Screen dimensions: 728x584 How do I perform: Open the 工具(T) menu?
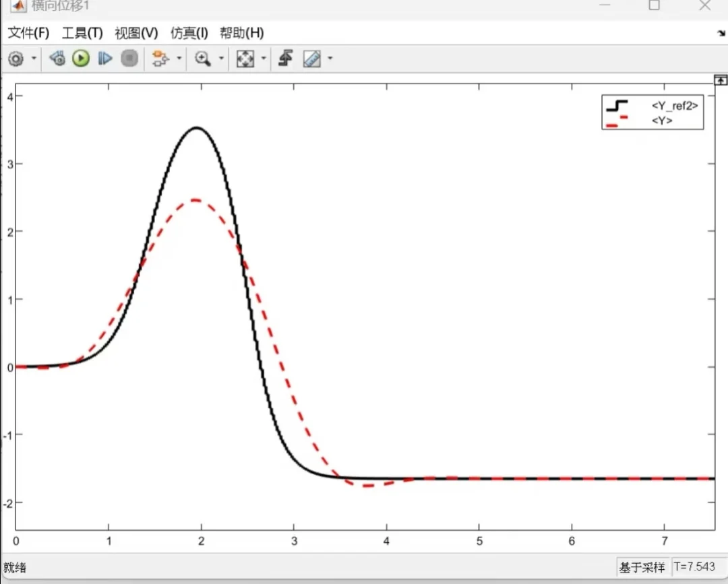pos(82,33)
